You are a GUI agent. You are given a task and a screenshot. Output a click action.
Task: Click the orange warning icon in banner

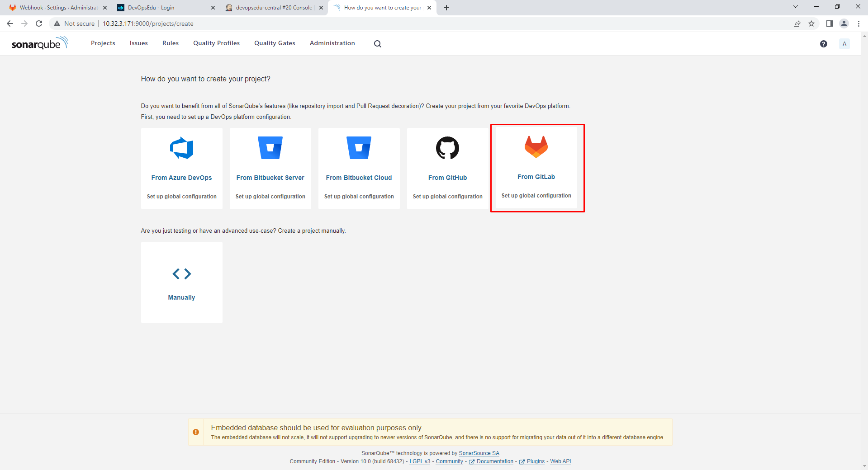tap(196, 432)
